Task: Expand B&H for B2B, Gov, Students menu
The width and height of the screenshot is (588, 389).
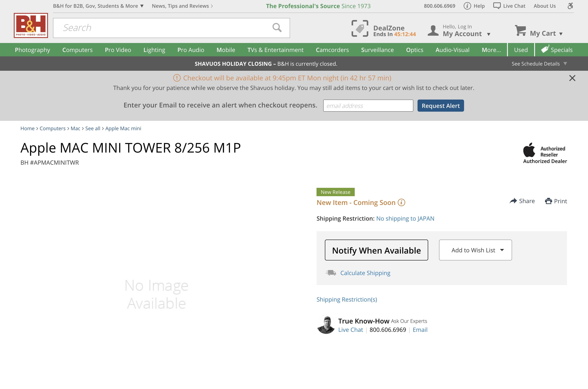Action: (x=98, y=6)
